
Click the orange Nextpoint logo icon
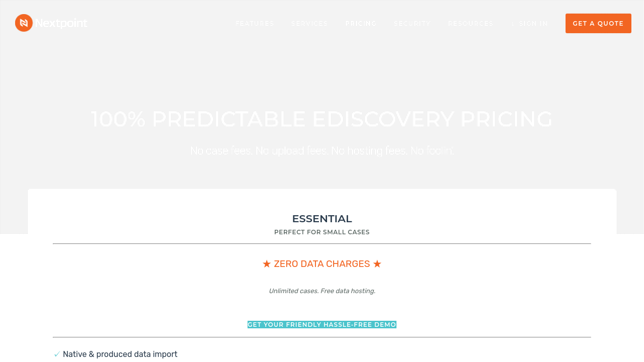(x=24, y=23)
